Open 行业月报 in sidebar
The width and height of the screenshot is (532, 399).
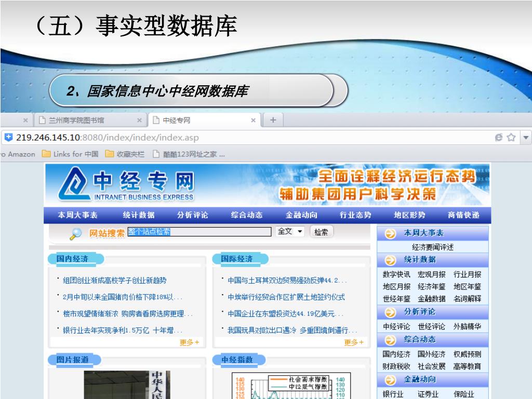[467, 274]
